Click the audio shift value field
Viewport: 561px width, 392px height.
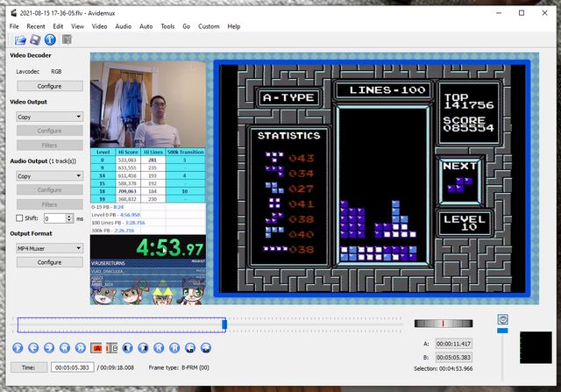pos(55,218)
